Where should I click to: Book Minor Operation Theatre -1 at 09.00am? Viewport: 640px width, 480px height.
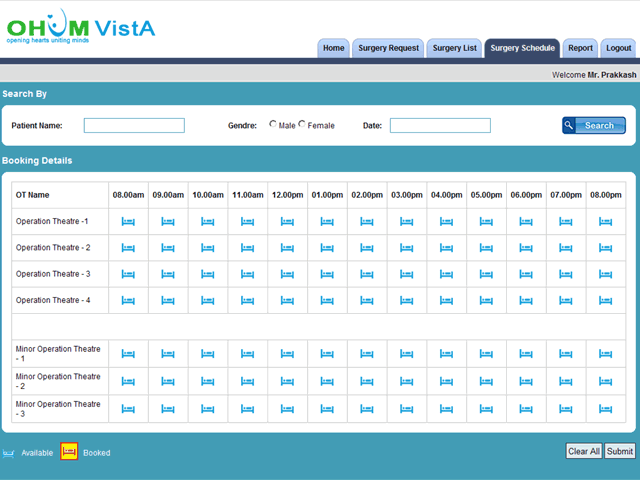click(x=168, y=354)
